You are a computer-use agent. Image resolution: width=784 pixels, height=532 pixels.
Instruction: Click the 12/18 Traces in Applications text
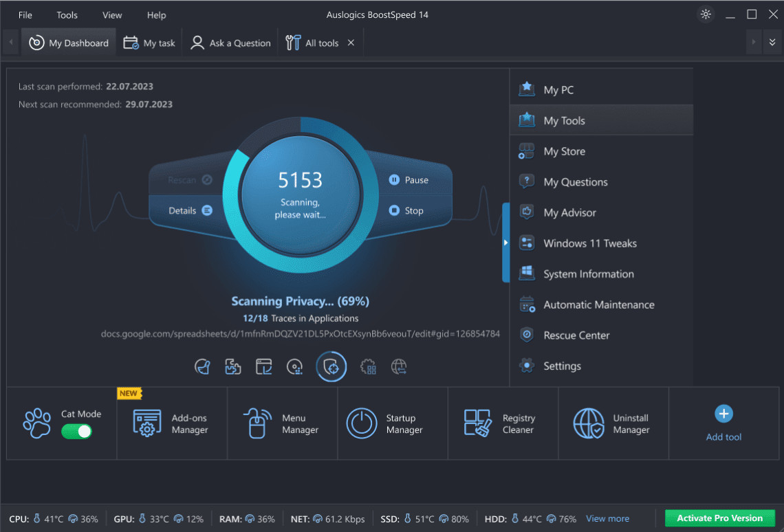[301, 318]
